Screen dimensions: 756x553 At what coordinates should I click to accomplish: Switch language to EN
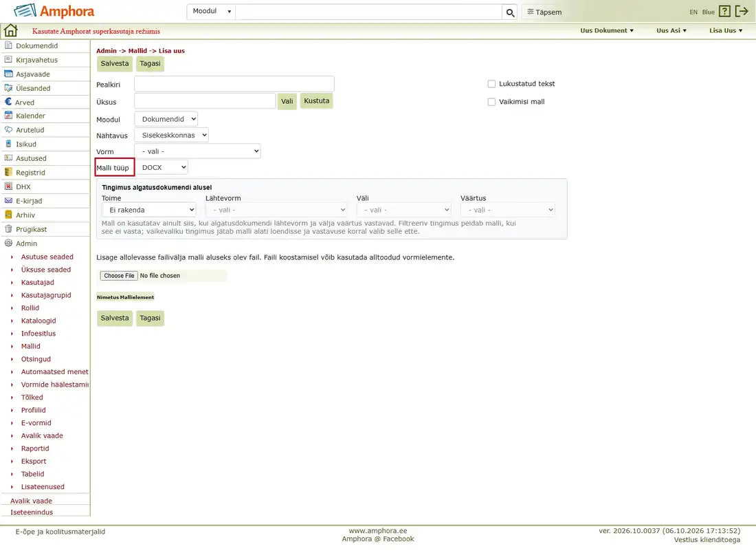693,12
